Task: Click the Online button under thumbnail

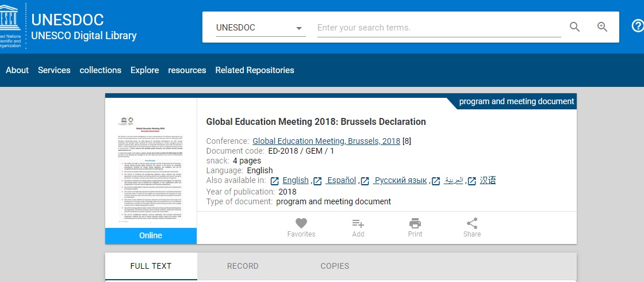Action: click(x=151, y=235)
